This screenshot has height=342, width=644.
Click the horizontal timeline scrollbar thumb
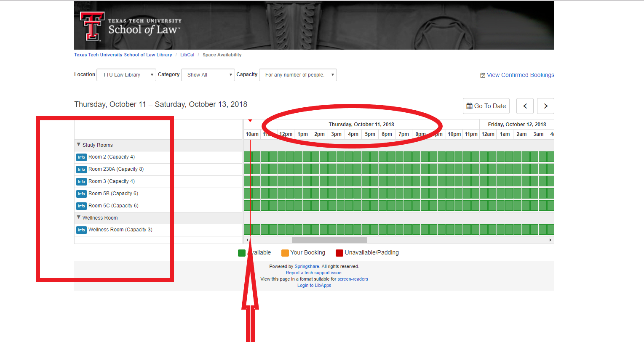click(x=329, y=240)
